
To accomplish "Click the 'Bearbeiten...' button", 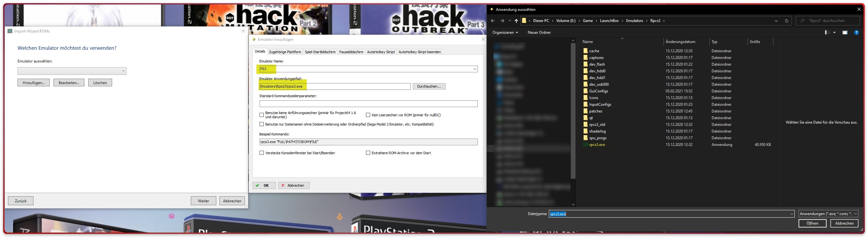I will pos(69,83).
